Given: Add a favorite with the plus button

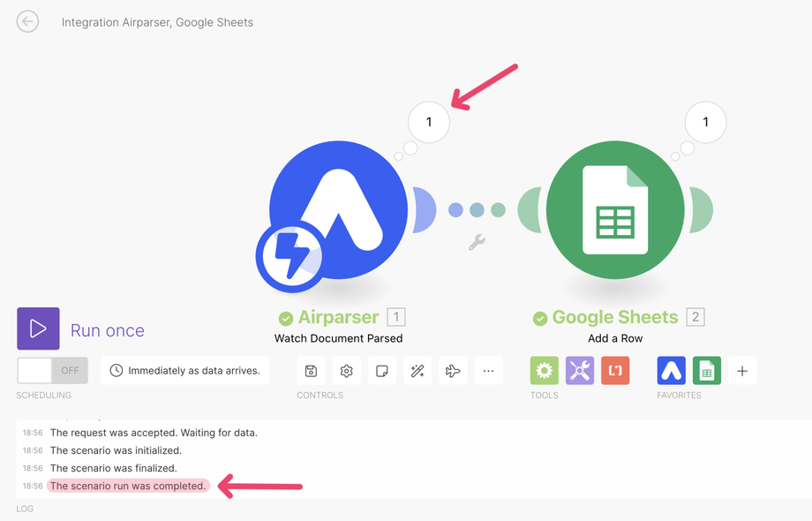Looking at the screenshot, I should coord(742,371).
